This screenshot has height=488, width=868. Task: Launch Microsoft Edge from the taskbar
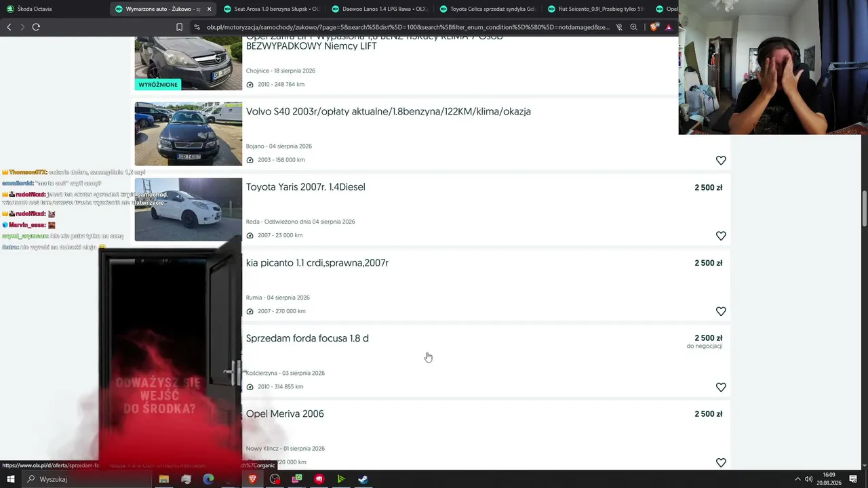point(208,479)
